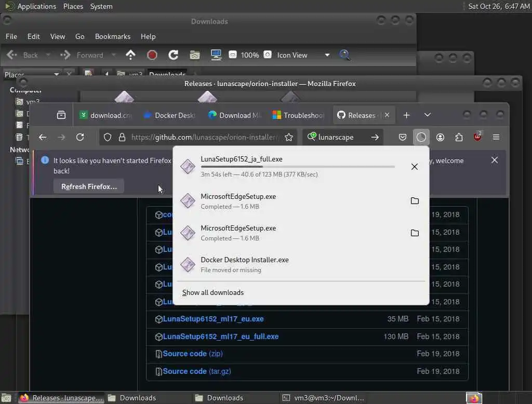
Task: Click the Search magnifier in file manager
Action: point(344,55)
